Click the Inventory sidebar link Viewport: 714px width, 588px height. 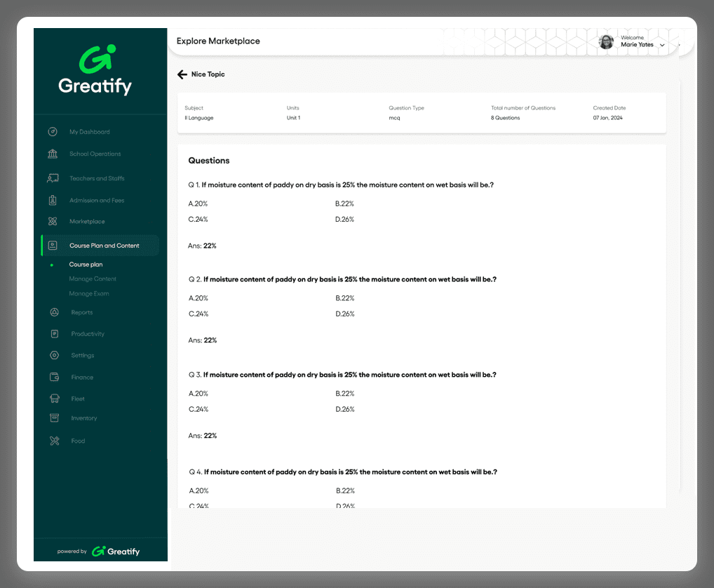[x=83, y=418]
